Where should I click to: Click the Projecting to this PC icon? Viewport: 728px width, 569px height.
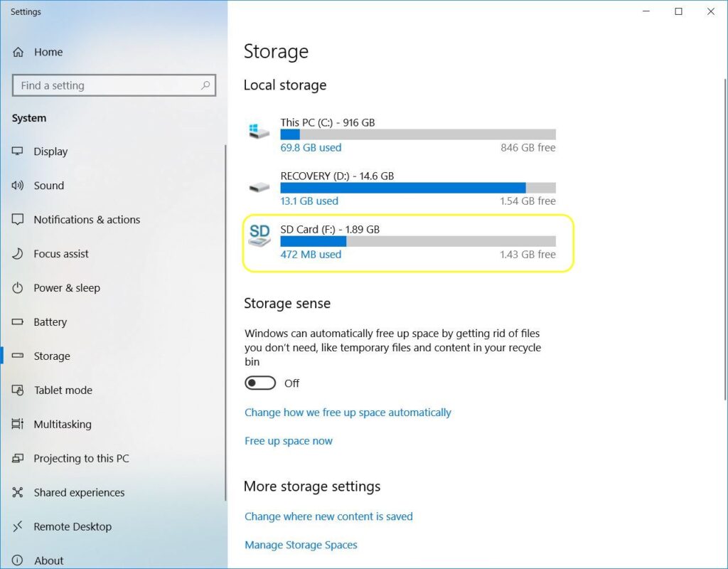point(18,458)
